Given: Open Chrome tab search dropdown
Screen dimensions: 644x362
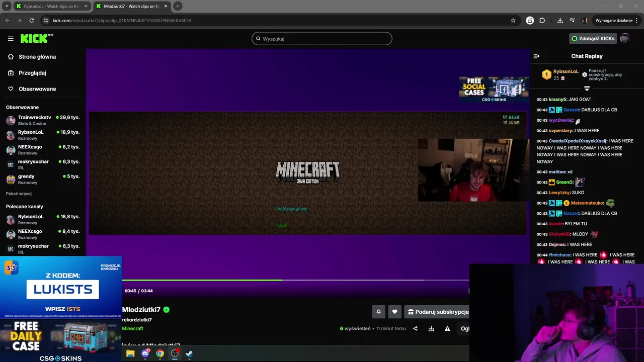Looking at the screenshot, I should tap(7, 6).
